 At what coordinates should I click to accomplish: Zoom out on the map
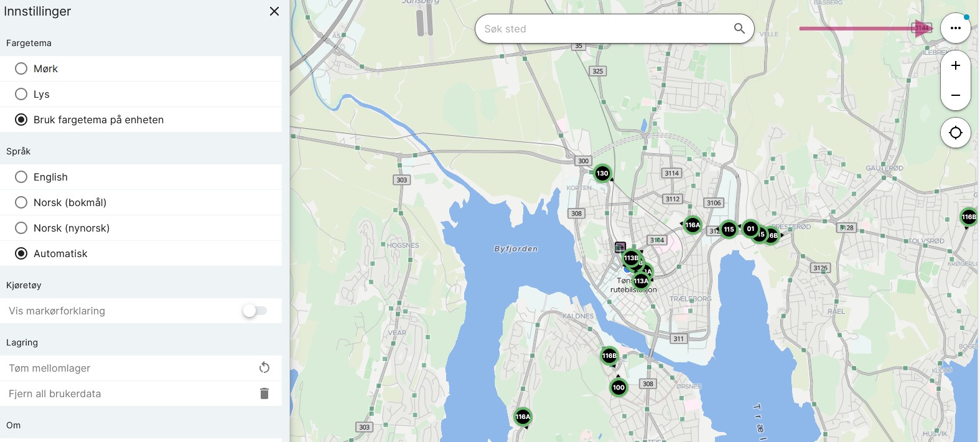tap(955, 95)
